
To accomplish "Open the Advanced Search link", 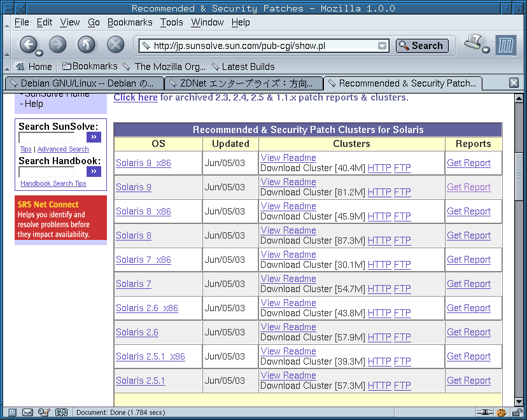I will pyautogui.click(x=63, y=149).
